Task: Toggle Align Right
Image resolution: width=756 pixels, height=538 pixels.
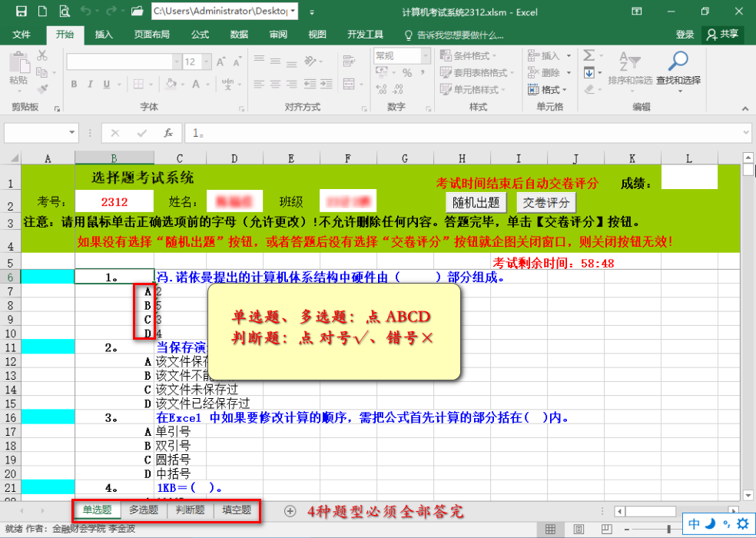Action: pyautogui.click(x=292, y=84)
